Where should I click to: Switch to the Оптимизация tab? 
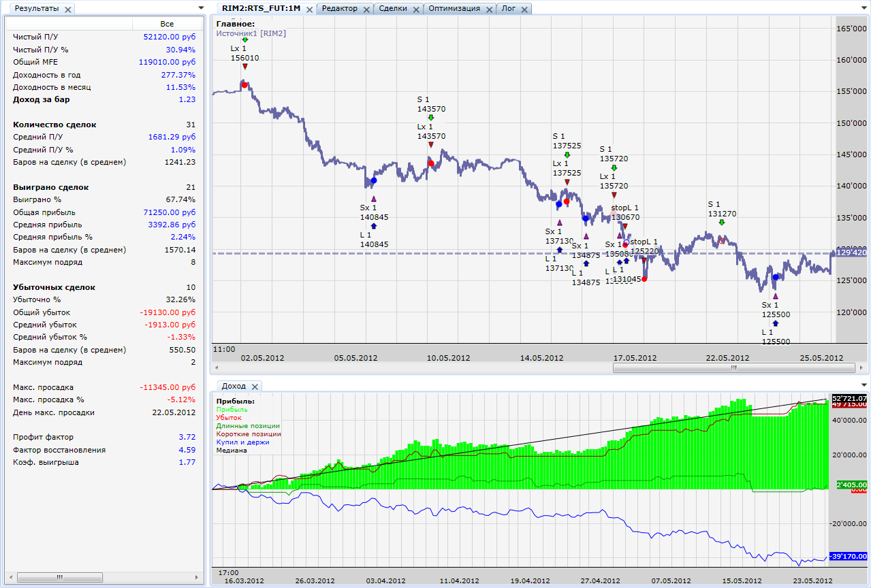point(454,9)
